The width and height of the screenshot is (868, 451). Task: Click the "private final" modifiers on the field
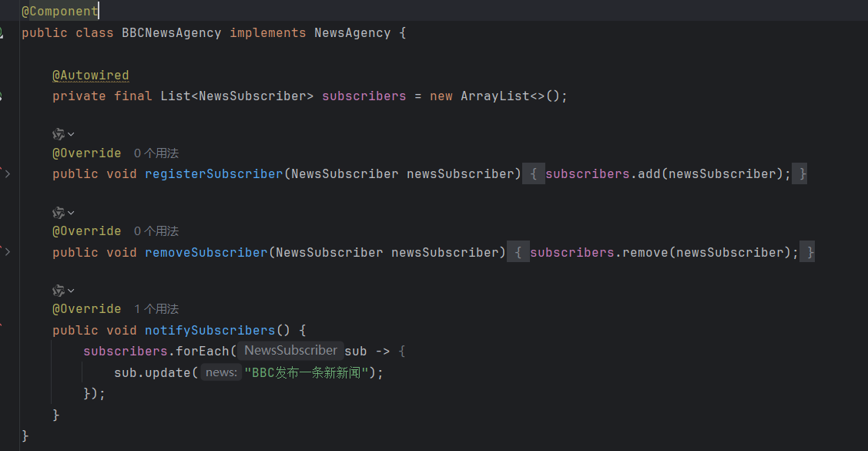click(102, 96)
